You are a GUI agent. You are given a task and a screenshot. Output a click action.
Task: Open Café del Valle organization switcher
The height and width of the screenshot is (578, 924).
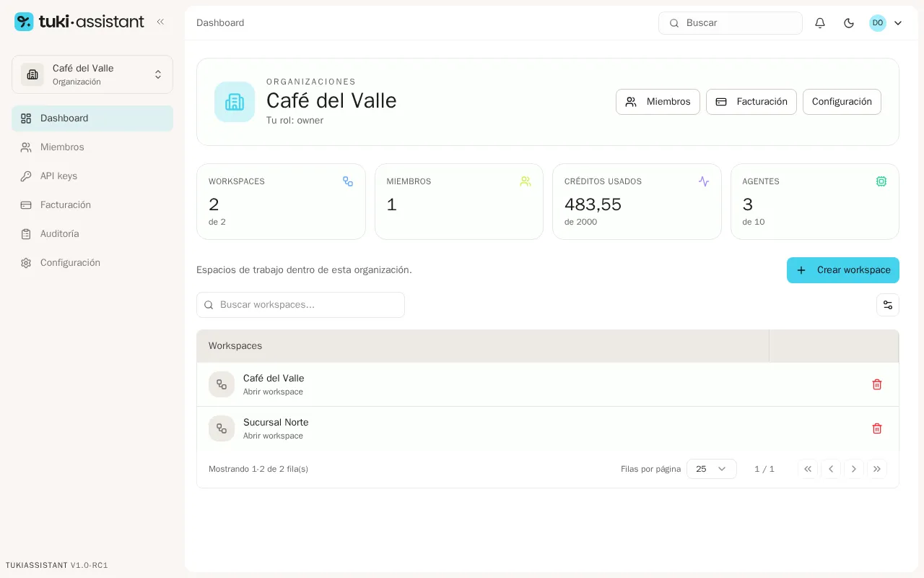(x=92, y=74)
